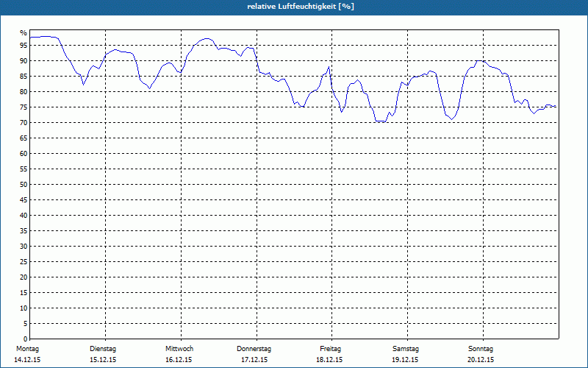The image size is (588, 368).
Task: Click the date '15.12.15'
Action: point(103,360)
